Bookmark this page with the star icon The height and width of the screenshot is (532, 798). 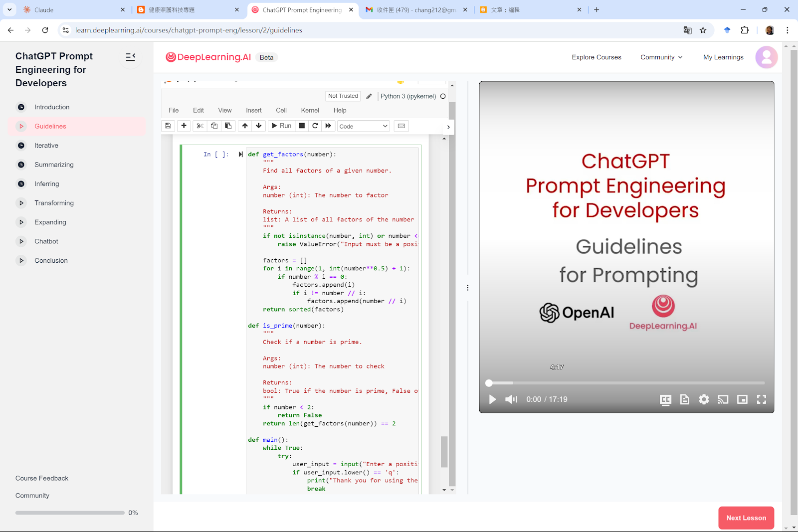click(703, 30)
